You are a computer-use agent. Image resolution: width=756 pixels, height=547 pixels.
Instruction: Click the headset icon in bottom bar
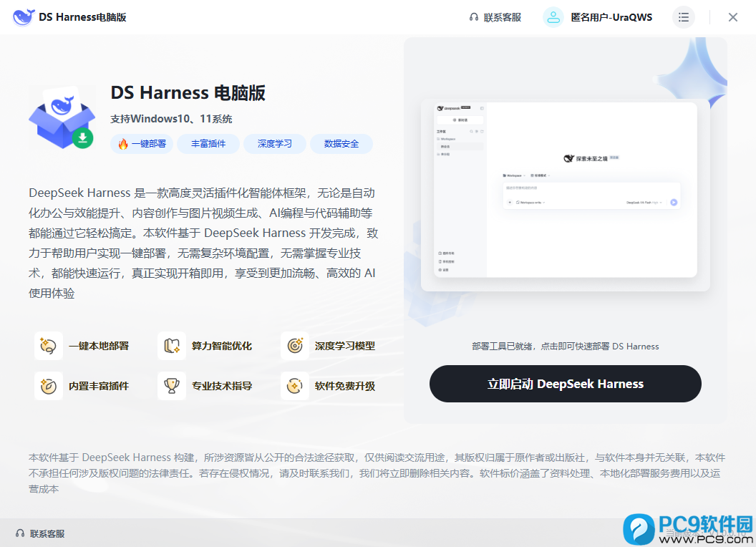click(x=20, y=533)
